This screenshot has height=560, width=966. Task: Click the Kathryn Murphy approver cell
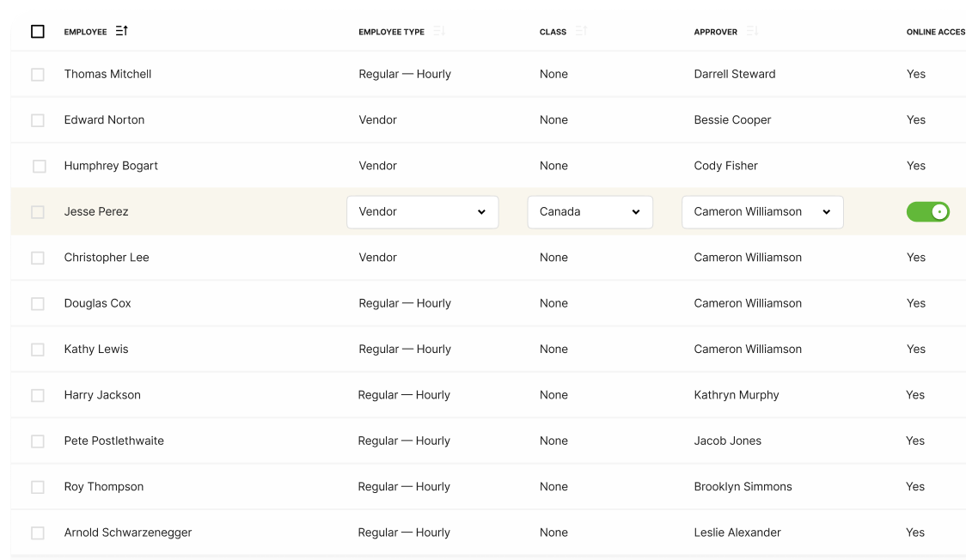tap(737, 395)
